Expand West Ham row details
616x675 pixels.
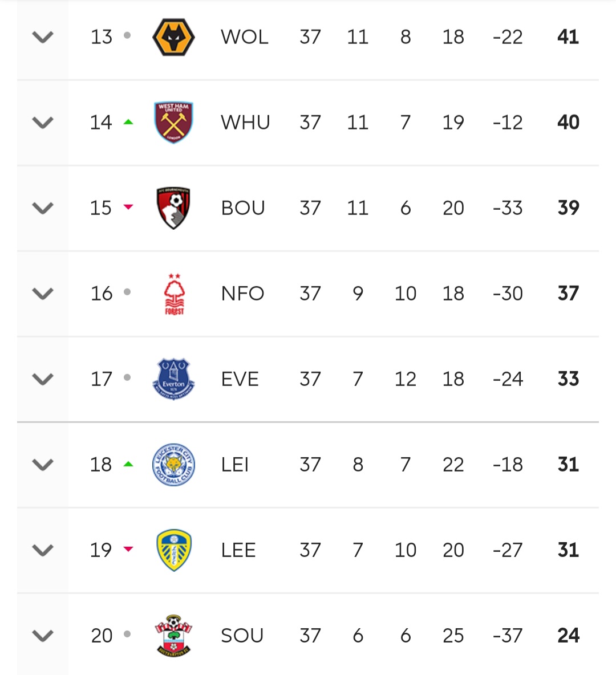click(x=43, y=123)
